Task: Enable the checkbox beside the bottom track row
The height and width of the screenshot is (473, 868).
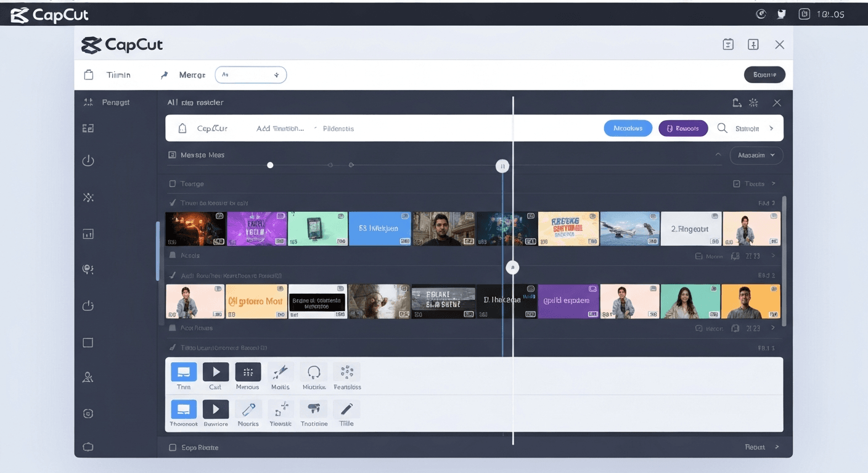Action: 173,447
